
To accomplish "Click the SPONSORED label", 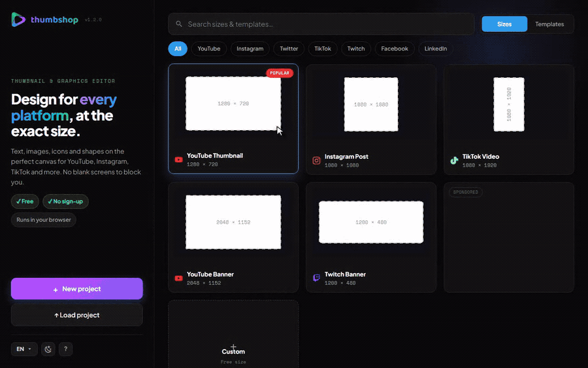I will click(x=466, y=192).
